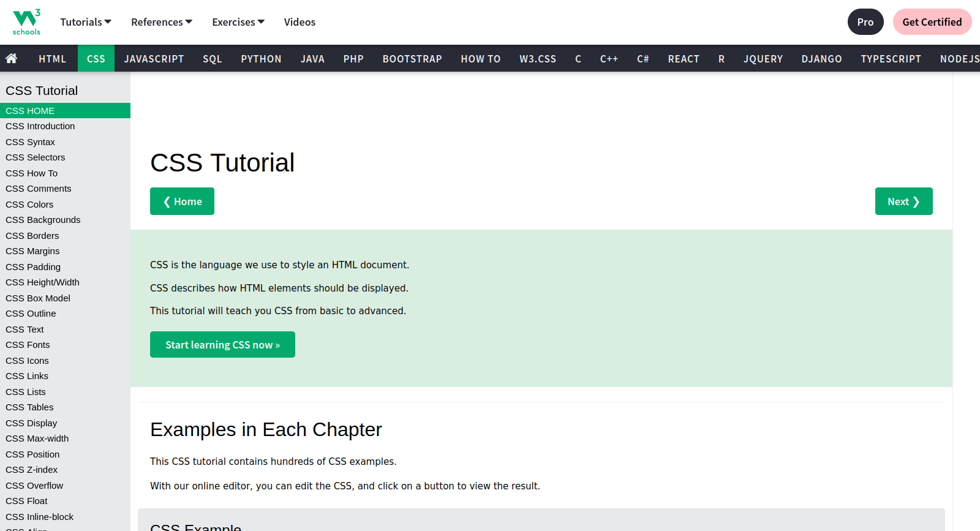Image resolution: width=980 pixels, height=531 pixels.
Task: Click the 'Examples in Each Chapter' heading
Action: pyautogui.click(x=266, y=430)
